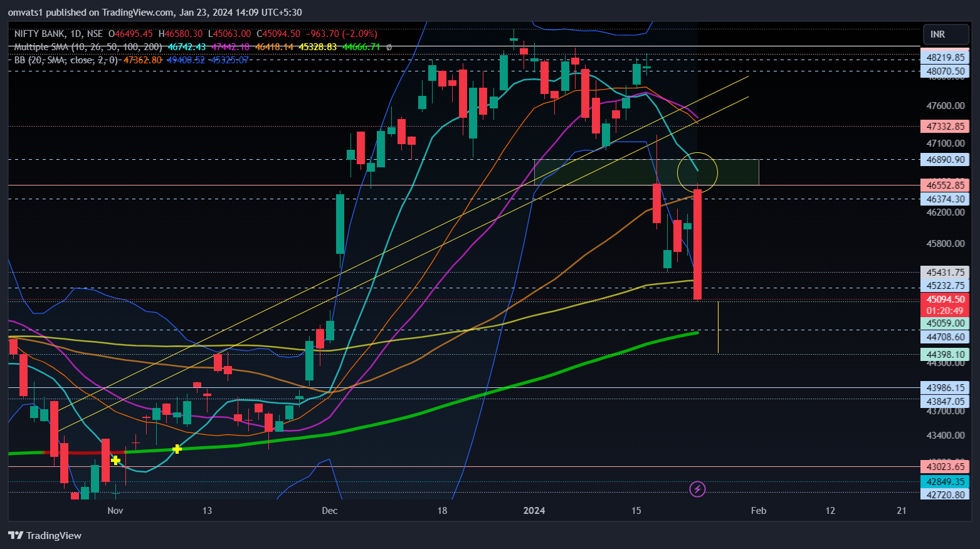This screenshot has width=980, height=549.
Task: Click the cyan SMA value 46742.43
Action: [187, 47]
